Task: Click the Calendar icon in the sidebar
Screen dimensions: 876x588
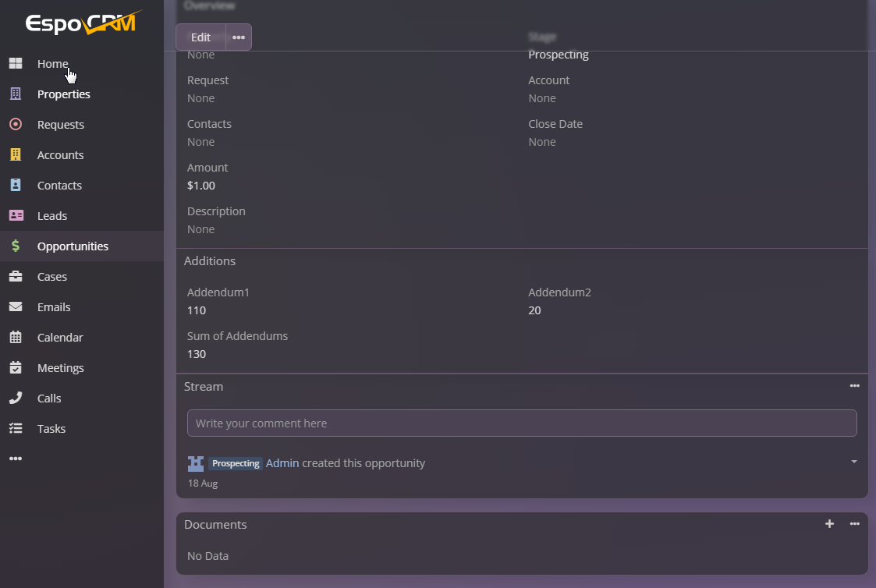Action: click(x=16, y=337)
